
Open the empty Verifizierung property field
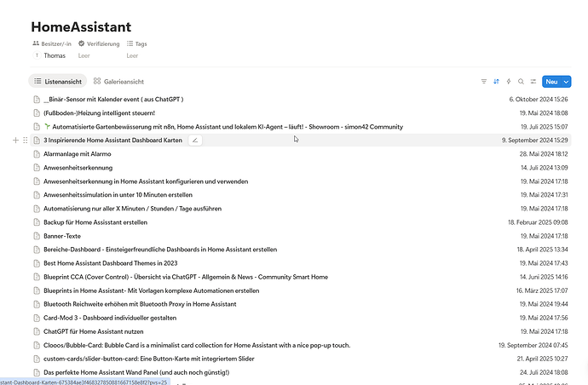(84, 55)
